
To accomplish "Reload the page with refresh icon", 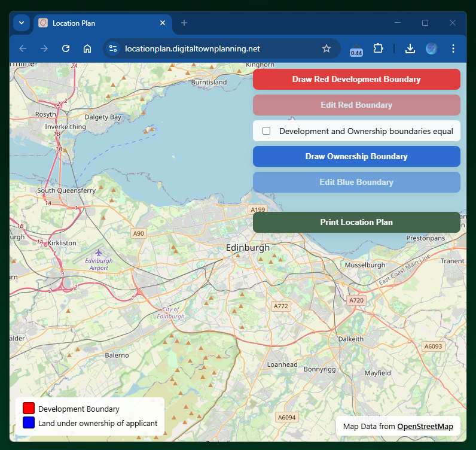I will [x=66, y=48].
